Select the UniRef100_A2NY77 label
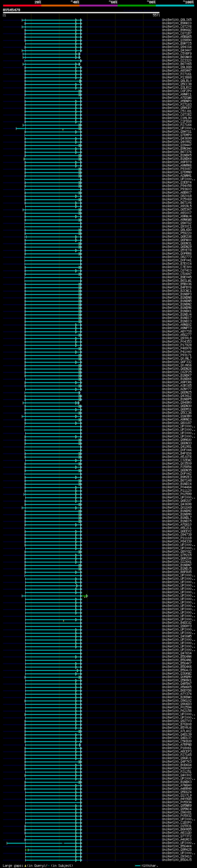This screenshot has height=868, width=197. pos(177,389)
